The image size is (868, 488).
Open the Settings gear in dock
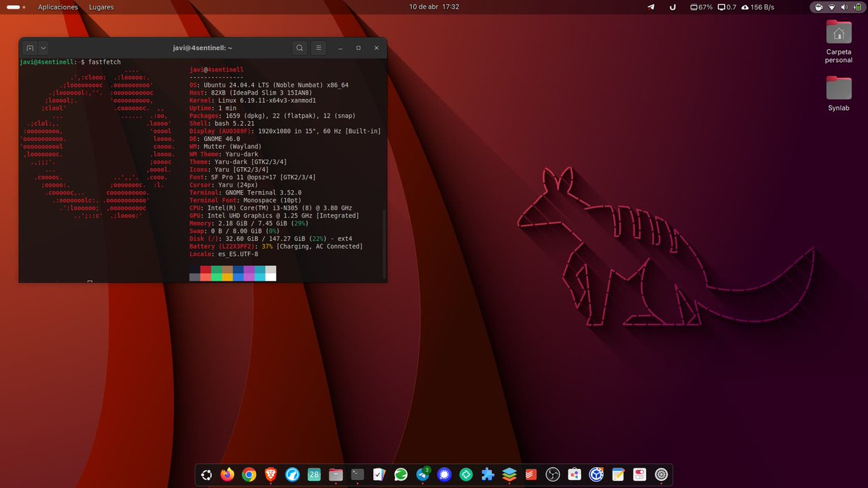coord(661,475)
